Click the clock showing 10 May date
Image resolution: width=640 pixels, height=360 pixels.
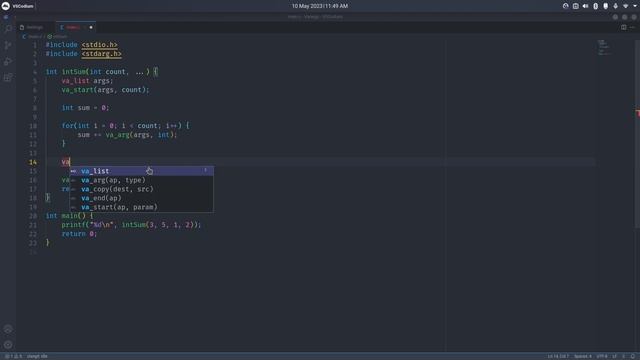(320, 6)
